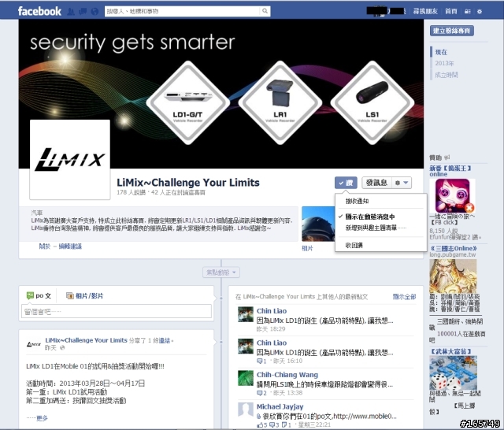Click Michael Jayjay default avatar

[245, 410]
